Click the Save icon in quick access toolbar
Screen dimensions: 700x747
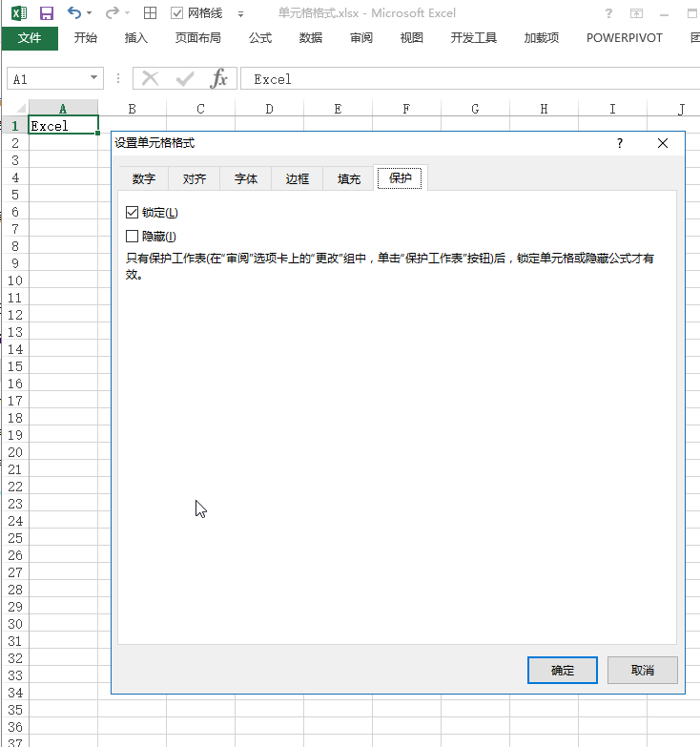click(x=47, y=13)
